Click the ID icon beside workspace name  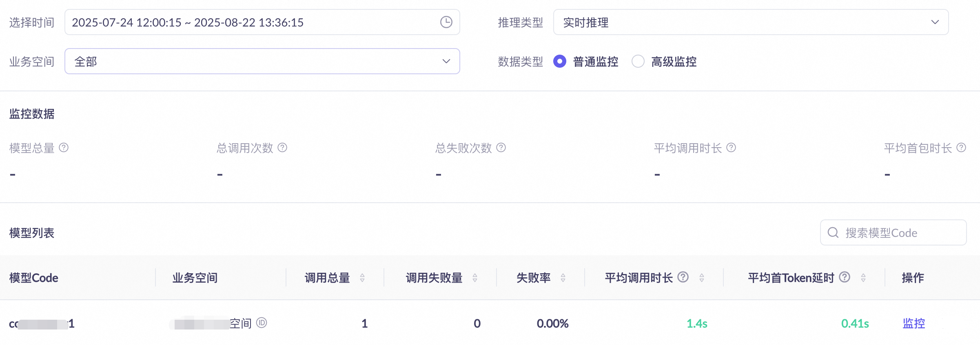(262, 323)
